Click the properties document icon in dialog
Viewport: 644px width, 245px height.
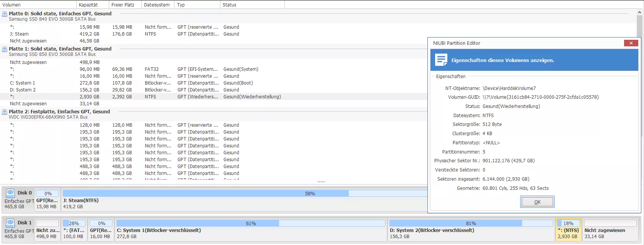point(441,60)
